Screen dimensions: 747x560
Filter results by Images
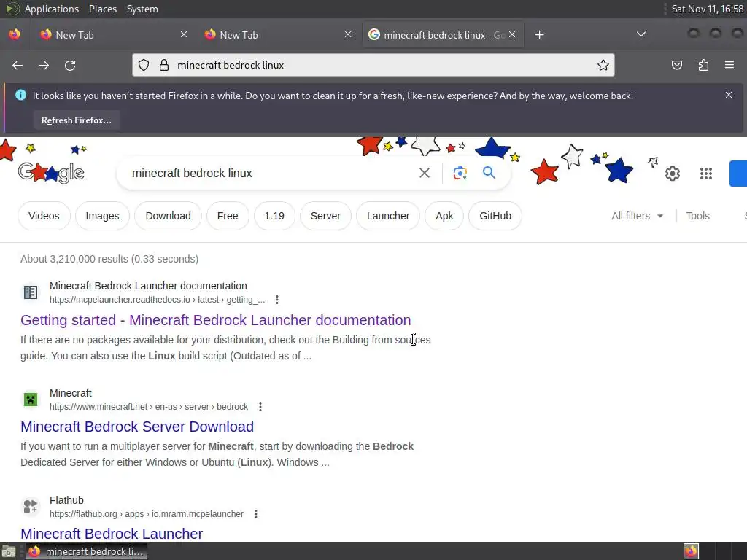(x=102, y=216)
